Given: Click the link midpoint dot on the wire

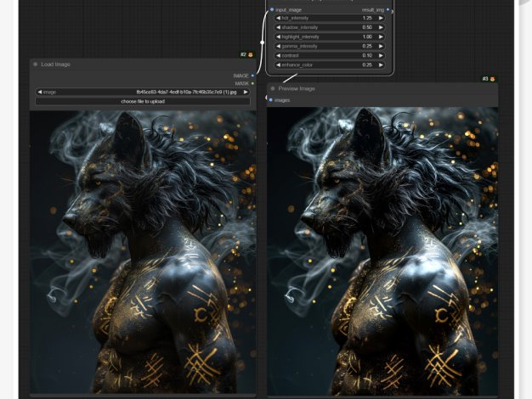Looking at the screenshot, I should pyautogui.click(x=263, y=42).
